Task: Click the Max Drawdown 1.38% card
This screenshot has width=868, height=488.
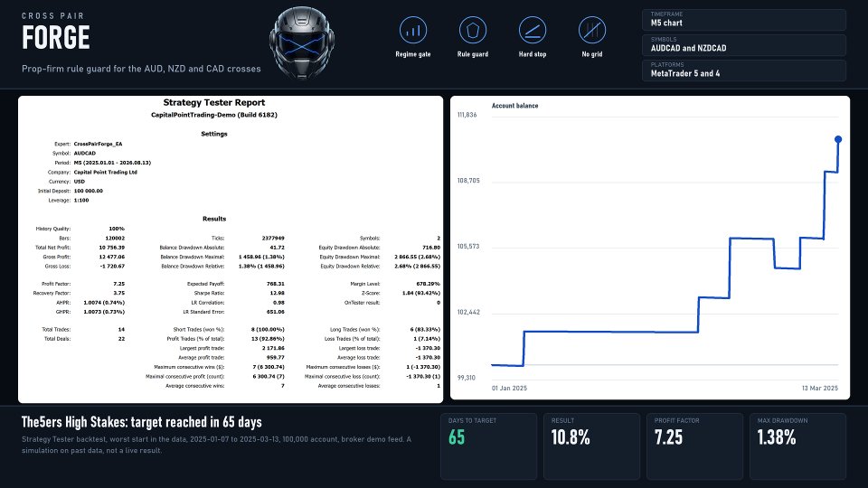Action: (797, 446)
